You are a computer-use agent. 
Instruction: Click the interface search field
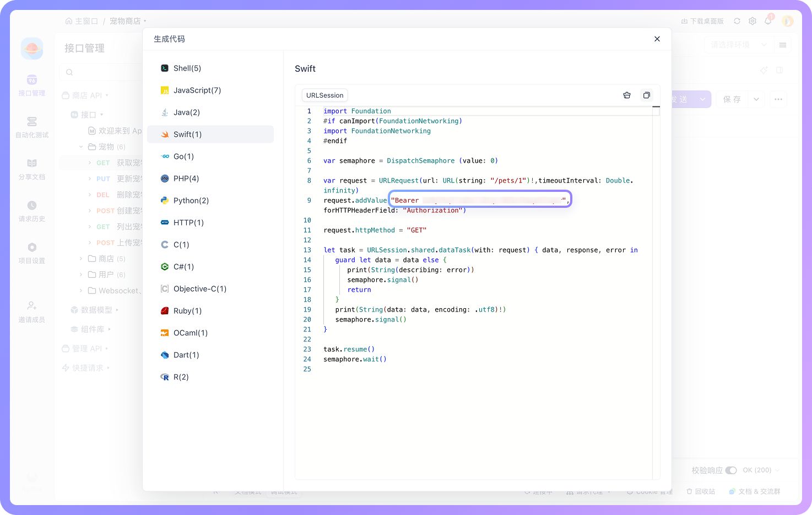101,72
